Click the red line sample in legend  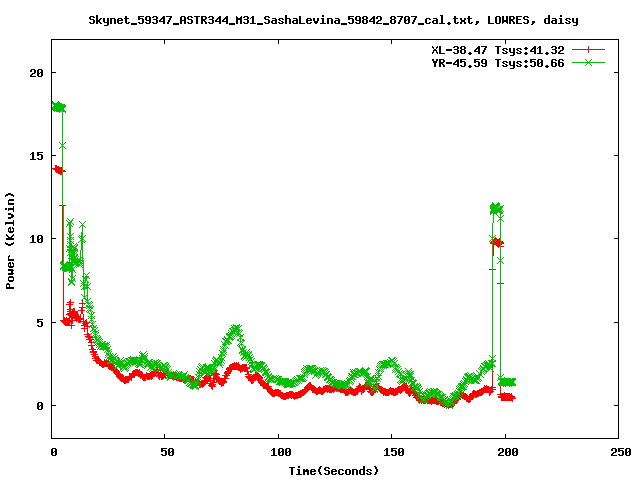[588, 50]
